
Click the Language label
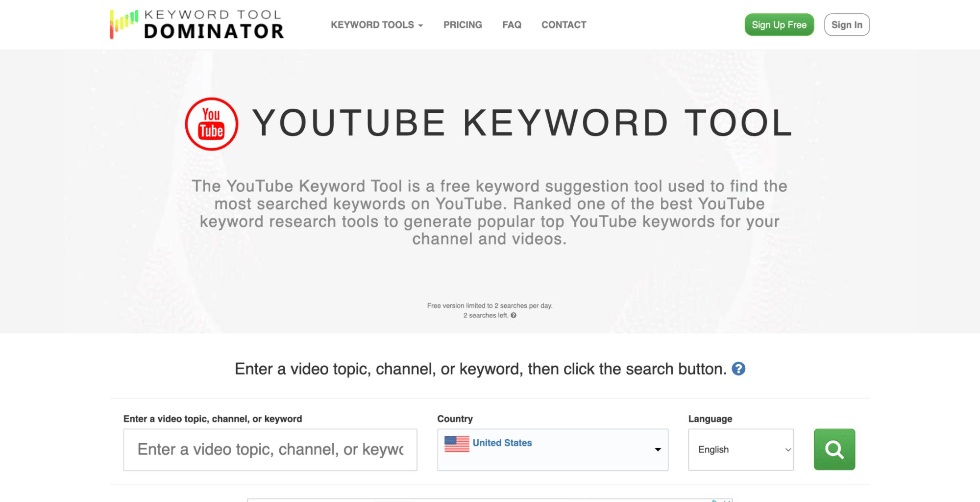click(710, 419)
